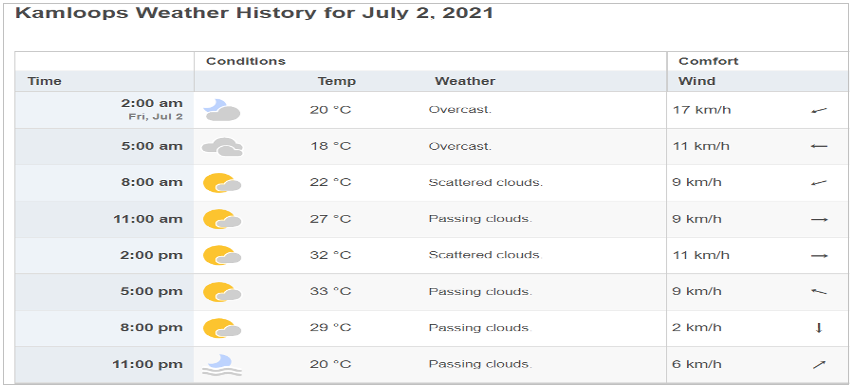
Task: Click the Comfort header group
Action: coord(709,61)
